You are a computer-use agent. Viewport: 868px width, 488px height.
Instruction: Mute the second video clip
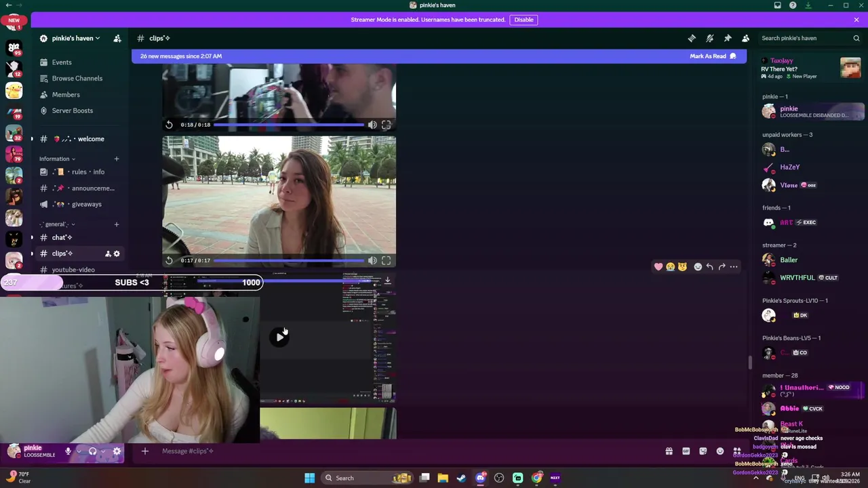[372, 260]
